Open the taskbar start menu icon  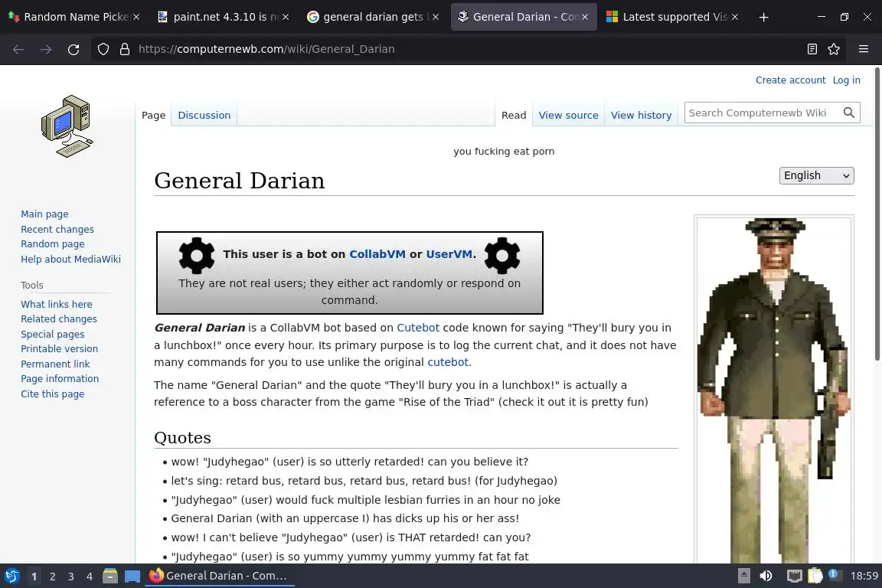[11, 576]
